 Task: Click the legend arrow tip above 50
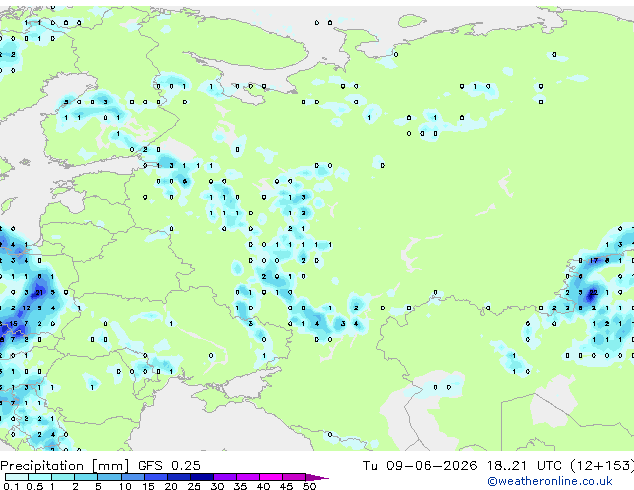pos(317,477)
